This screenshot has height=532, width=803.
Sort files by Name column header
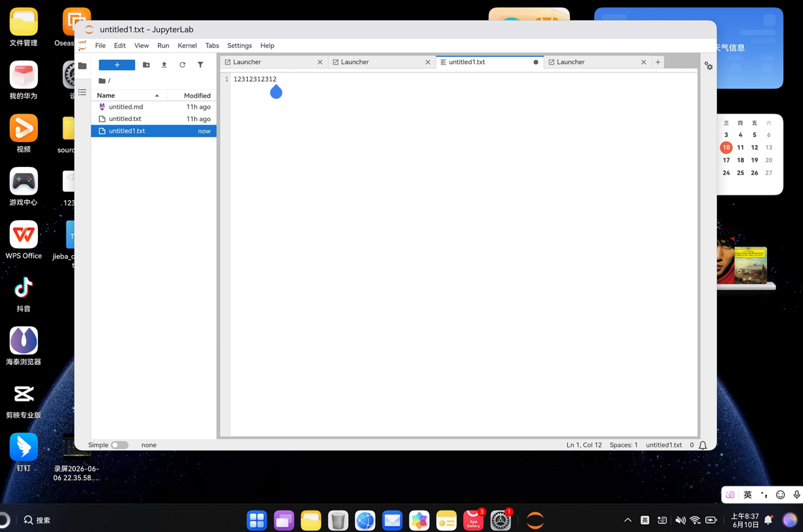[x=129, y=95]
